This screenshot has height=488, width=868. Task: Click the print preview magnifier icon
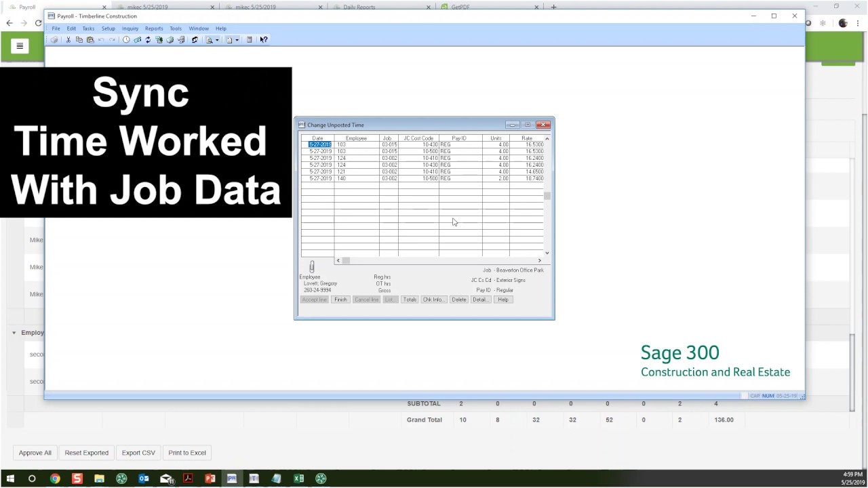210,40
